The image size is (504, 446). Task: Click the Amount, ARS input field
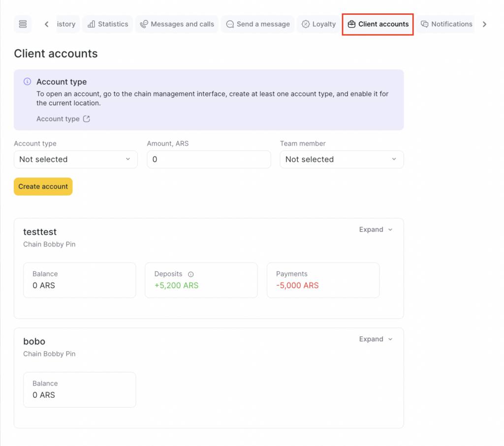209,159
